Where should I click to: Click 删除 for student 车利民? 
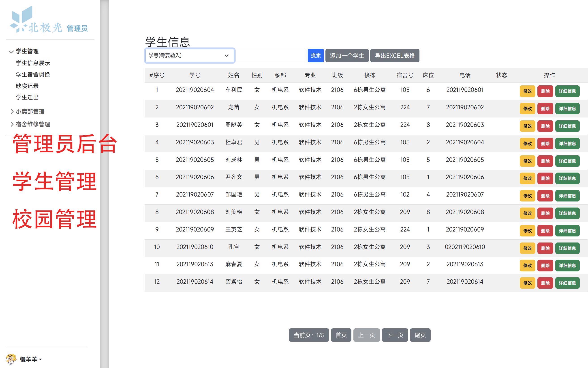coord(545,91)
